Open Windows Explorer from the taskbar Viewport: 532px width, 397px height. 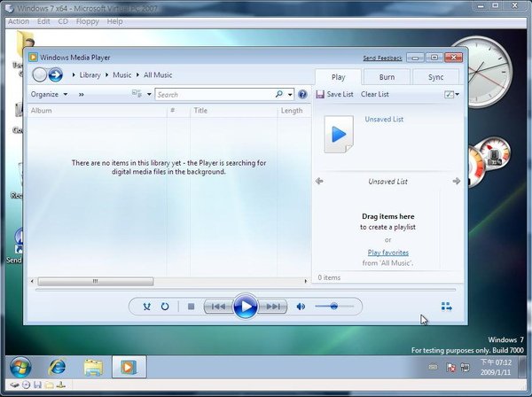[x=93, y=367]
